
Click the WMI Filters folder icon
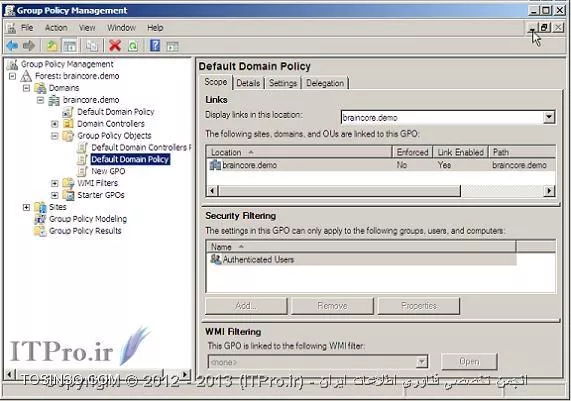(x=68, y=183)
